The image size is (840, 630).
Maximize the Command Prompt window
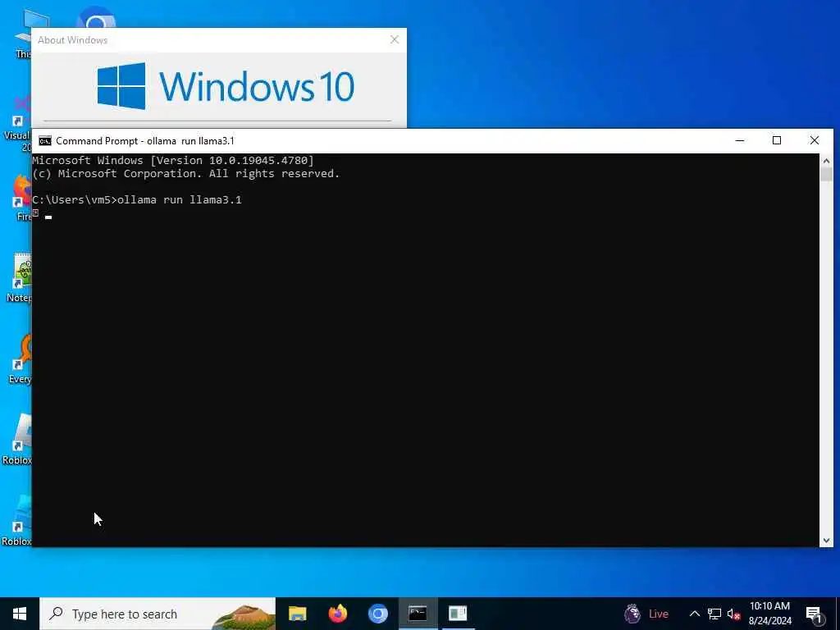[x=777, y=140]
